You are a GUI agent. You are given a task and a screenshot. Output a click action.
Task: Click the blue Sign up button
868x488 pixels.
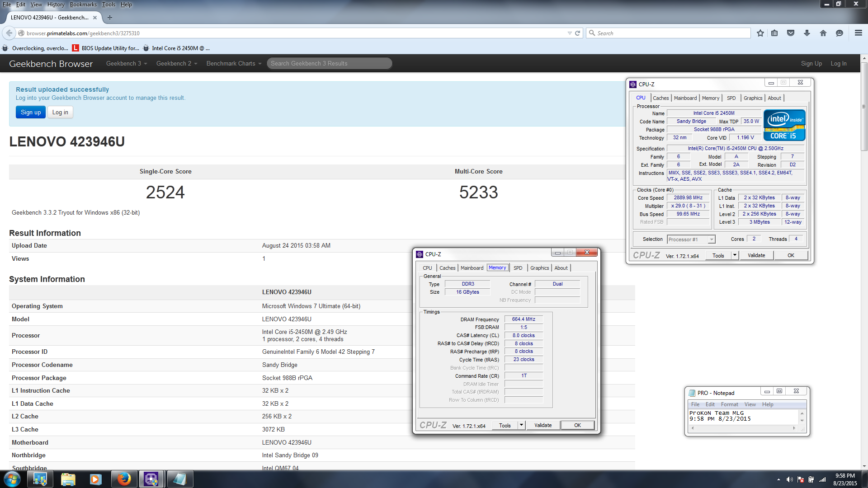(31, 113)
